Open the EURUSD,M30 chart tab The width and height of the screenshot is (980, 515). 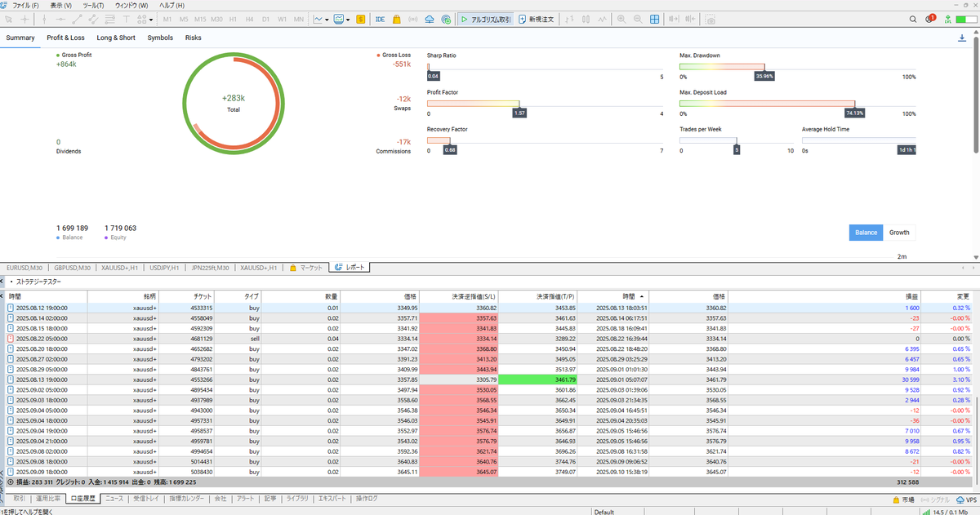pos(25,268)
